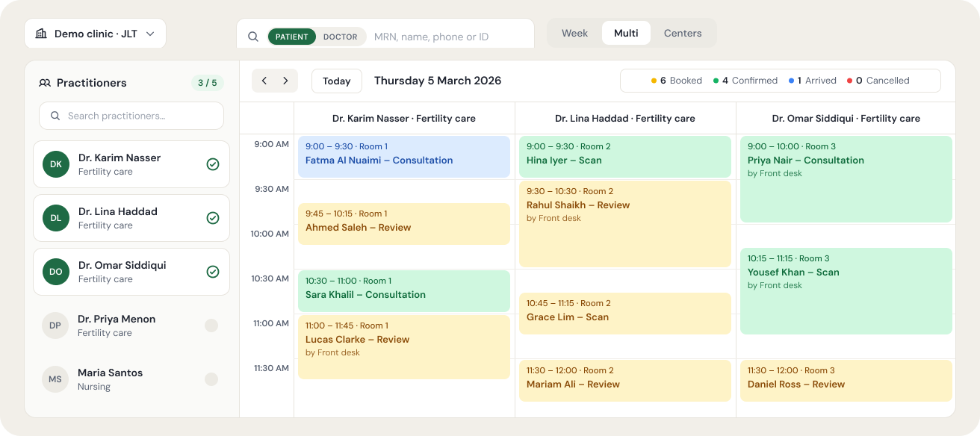
Task: Open the Centers view tab
Action: [x=683, y=33]
